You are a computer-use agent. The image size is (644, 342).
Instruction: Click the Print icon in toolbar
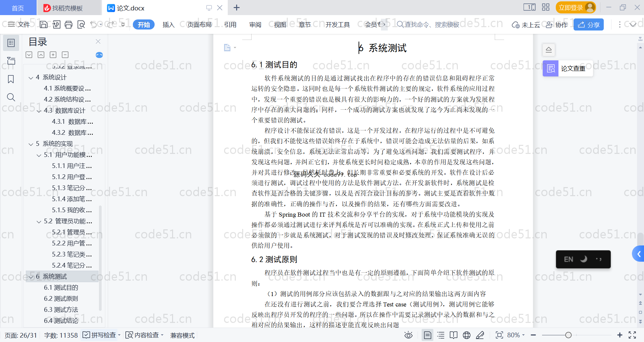click(69, 24)
